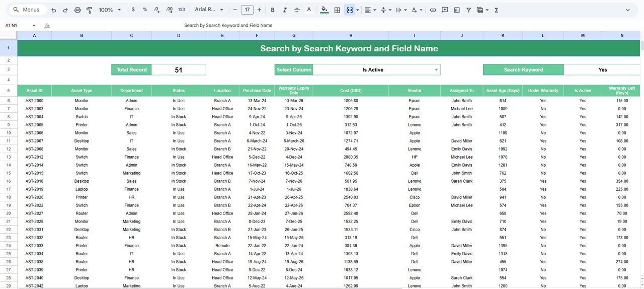This screenshot has width=644, height=289.
Task: Open the fill color paint bucket
Action: pyautogui.click(x=325, y=10)
